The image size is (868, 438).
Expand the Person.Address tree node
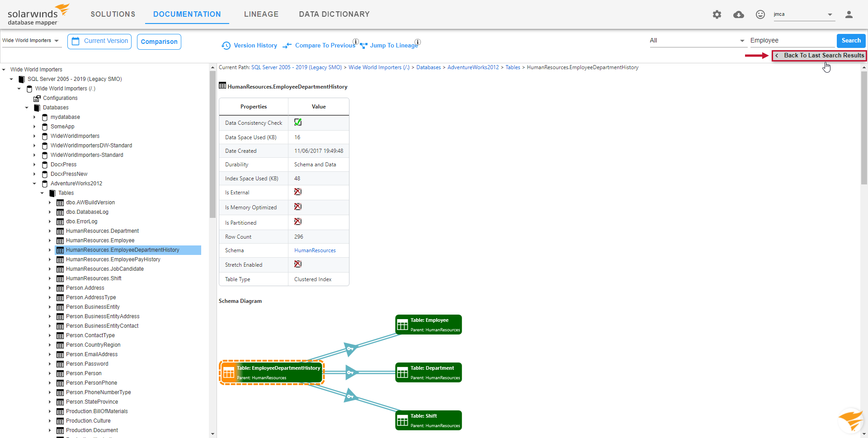50,288
